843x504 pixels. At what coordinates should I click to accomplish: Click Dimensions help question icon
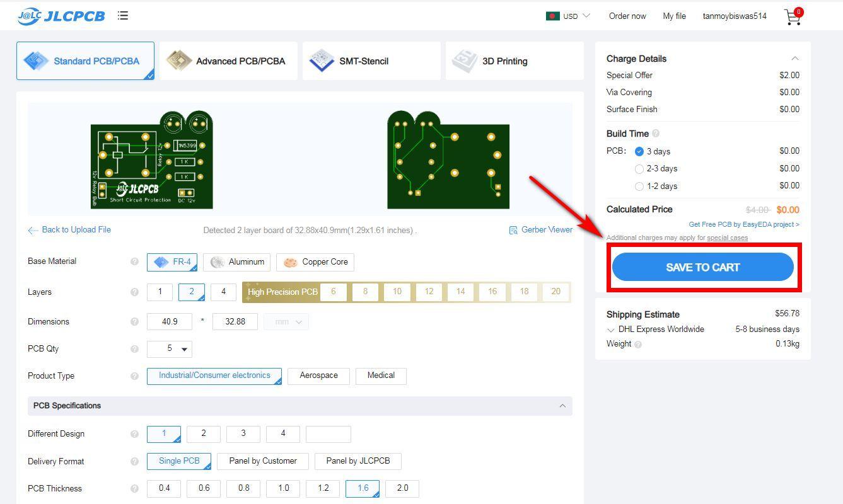coord(134,322)
